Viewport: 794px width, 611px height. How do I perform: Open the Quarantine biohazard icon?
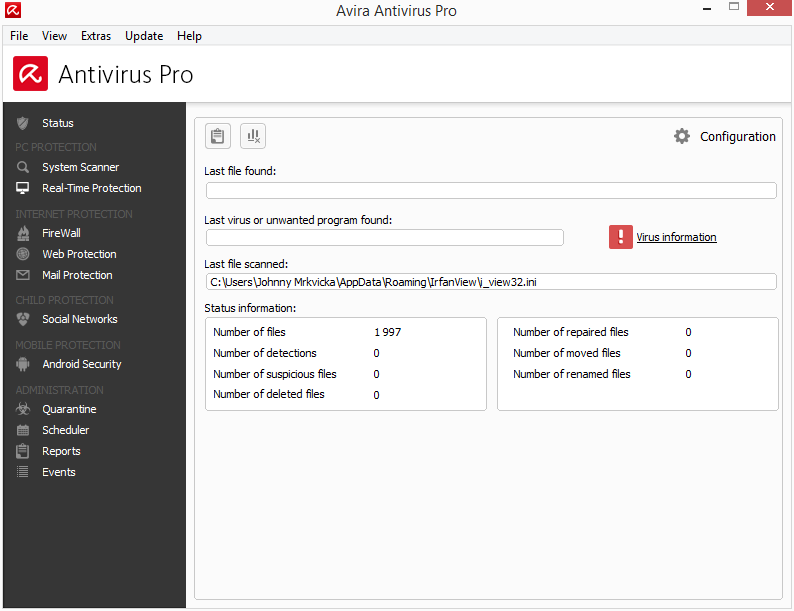pos(22,409)
